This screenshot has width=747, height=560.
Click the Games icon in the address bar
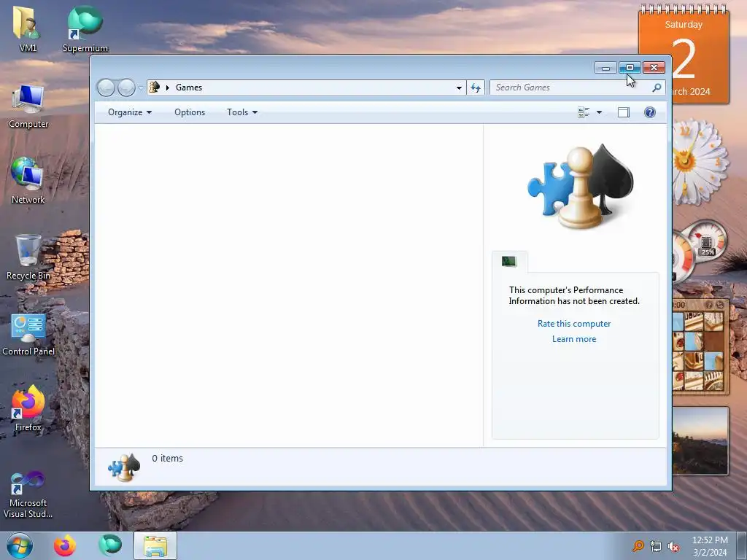[155, 87]
